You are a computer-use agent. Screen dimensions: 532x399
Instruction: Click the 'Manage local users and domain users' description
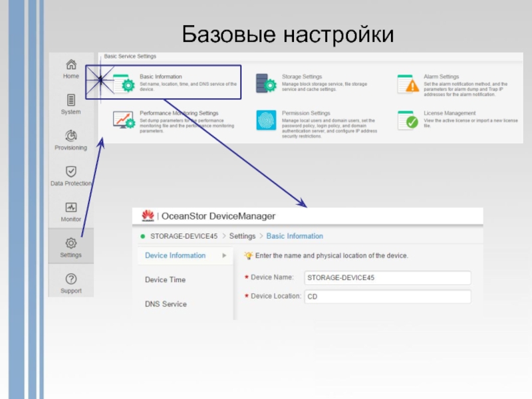(329, 128)
